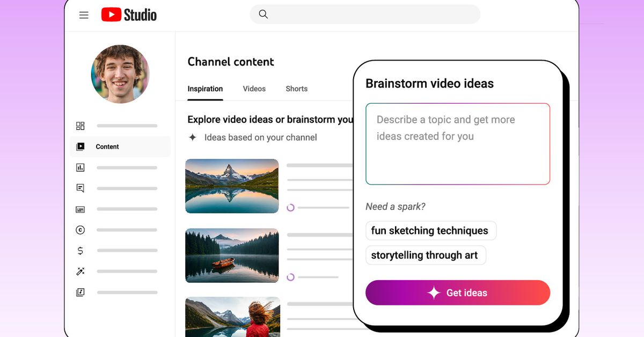
Task: Click the search magnifier icon
Action: pos(263,14)
